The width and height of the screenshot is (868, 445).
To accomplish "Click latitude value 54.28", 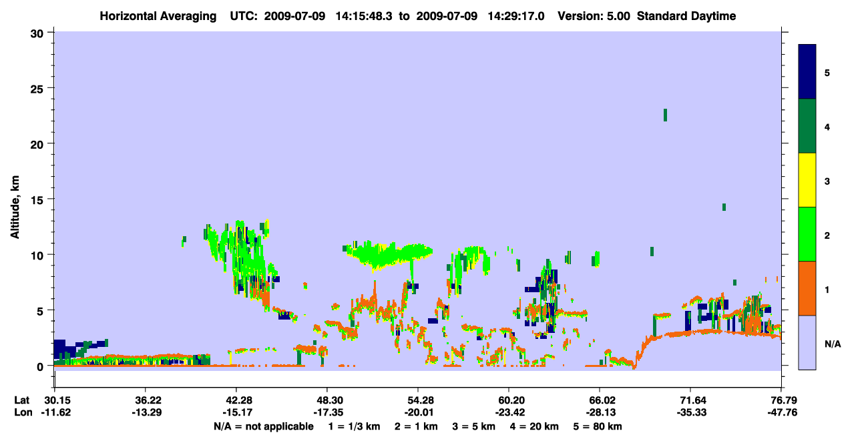I will [x=417, y=400].
